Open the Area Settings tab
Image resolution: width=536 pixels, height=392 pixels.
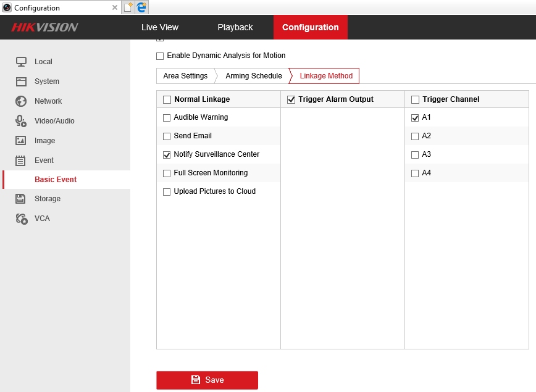[x=185, y=76]
